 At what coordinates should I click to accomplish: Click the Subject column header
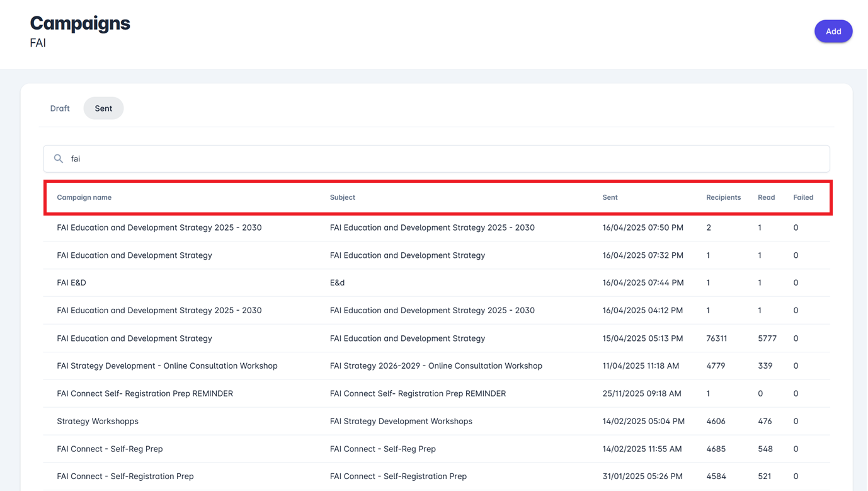pyautogui.click(x=343, y=197)
